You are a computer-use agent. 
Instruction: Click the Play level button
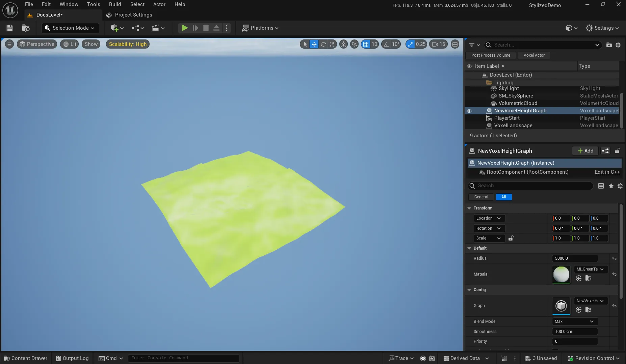(184, 28)
